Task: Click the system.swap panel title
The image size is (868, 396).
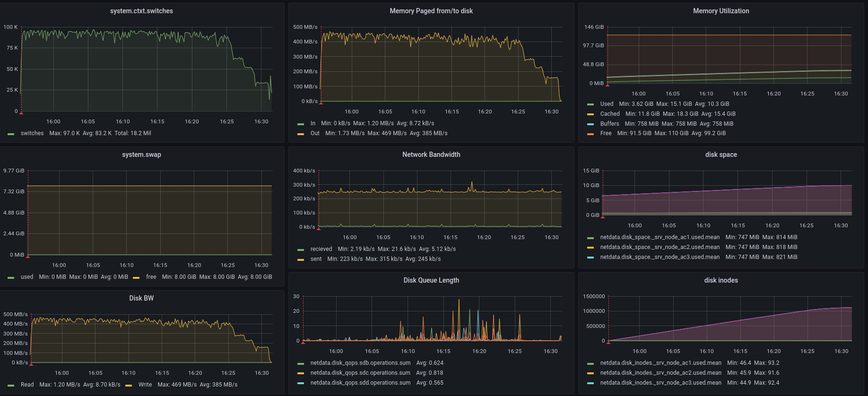Action: [141, 155]
